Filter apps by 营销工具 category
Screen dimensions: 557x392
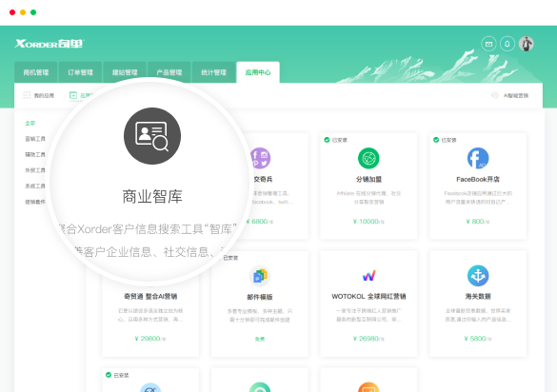35,139
